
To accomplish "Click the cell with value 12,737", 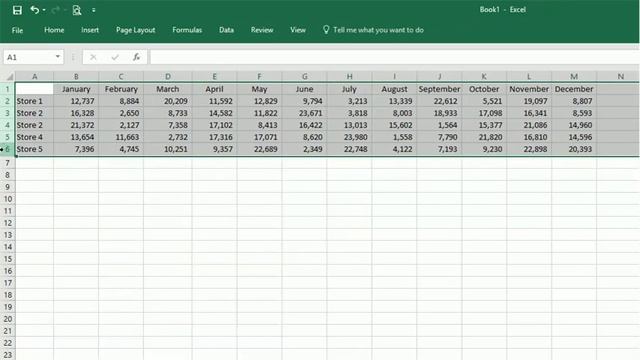I will tap(76, 101).
